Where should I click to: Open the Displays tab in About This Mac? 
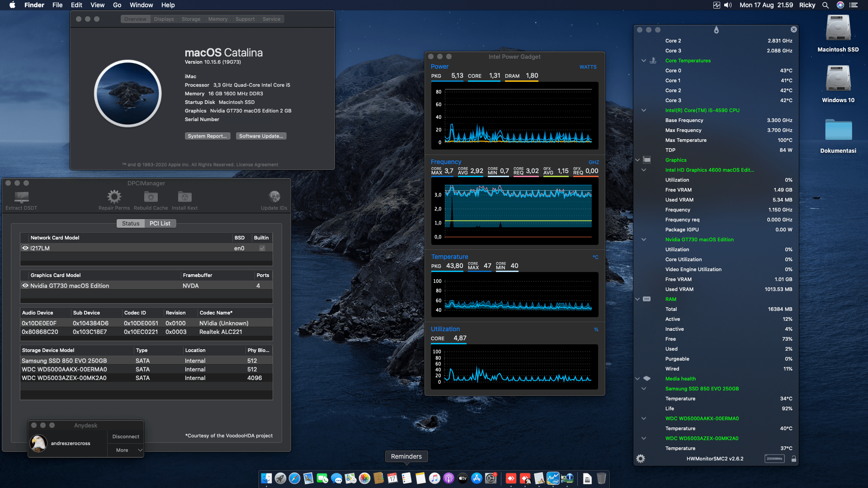(164, 19)
